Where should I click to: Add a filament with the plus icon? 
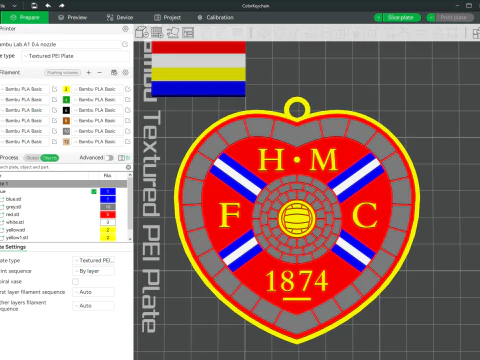click(x=89, y=72)
